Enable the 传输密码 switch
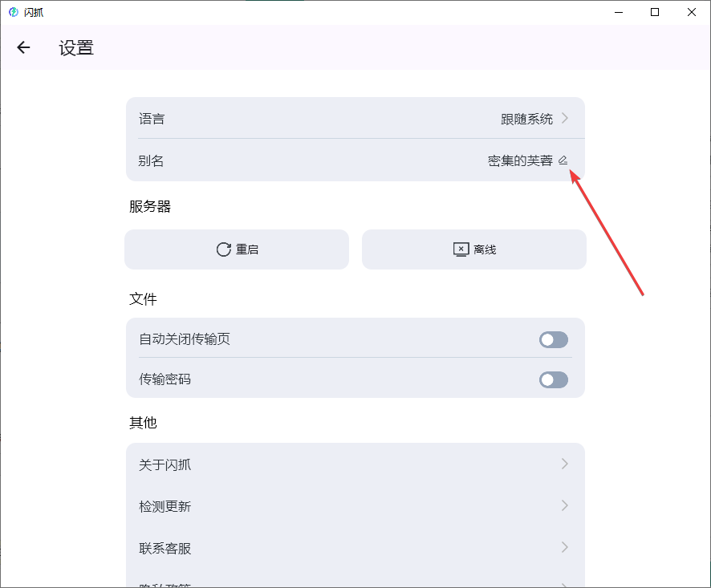This screenshot has width=711, height=588. (553, 380)
